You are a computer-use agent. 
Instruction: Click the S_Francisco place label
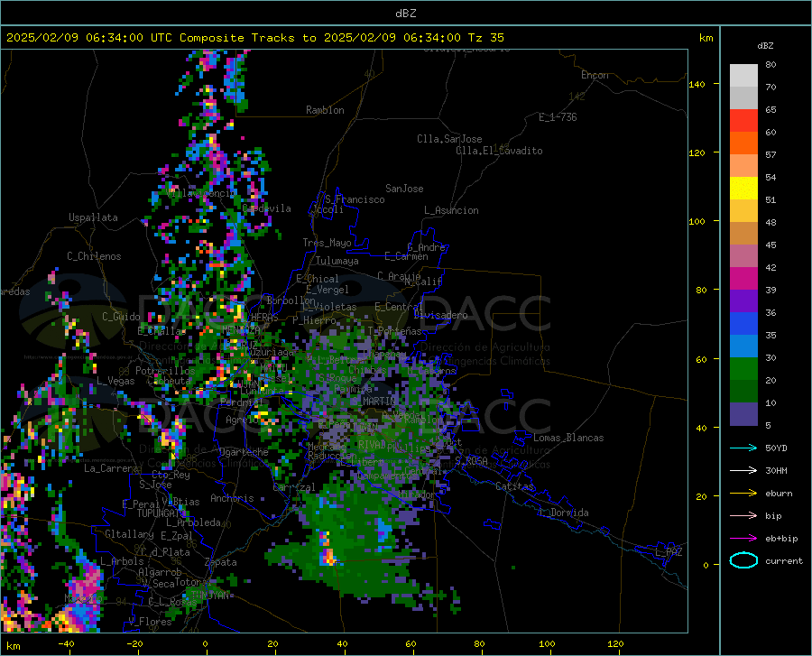[x=355, y=199]
